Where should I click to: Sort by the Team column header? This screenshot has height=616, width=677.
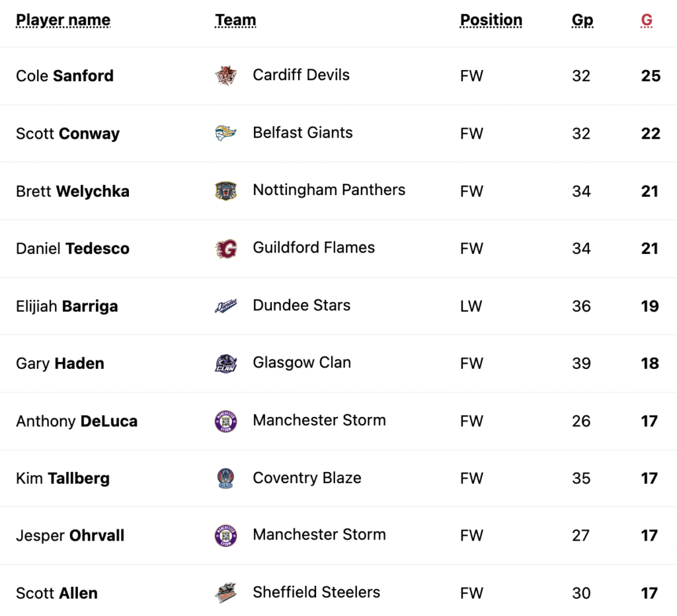click(x=235, y=20)
